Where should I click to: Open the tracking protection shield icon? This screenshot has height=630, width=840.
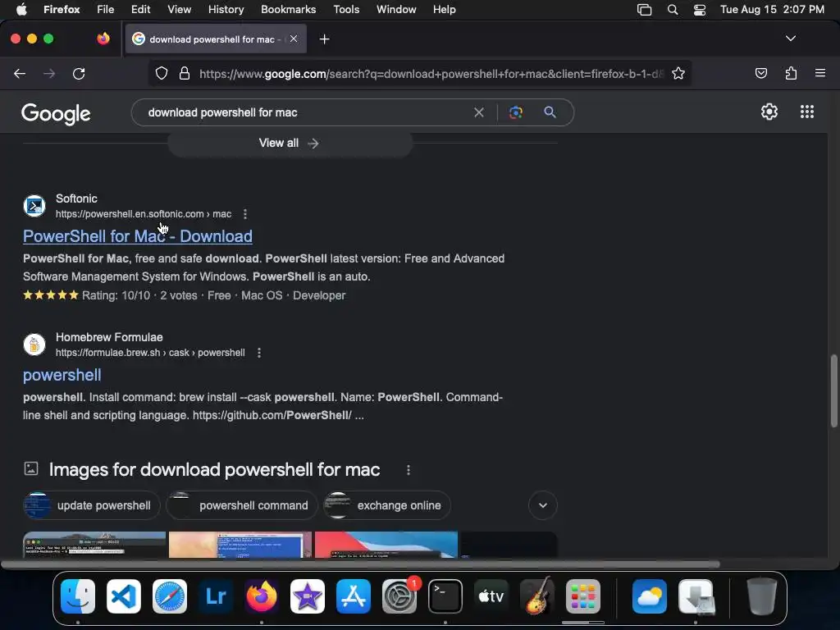[162, 73]
